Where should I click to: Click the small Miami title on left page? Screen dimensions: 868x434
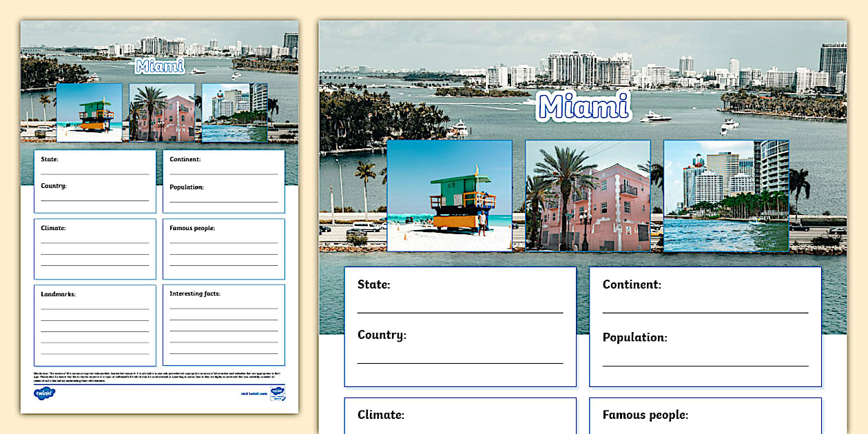point(160,66)
